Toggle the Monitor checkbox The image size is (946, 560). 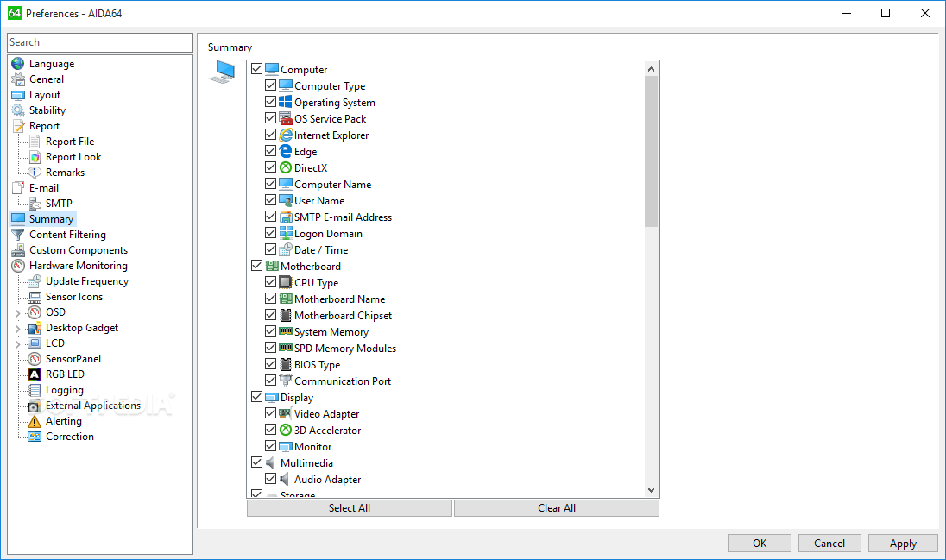(271, 446)
